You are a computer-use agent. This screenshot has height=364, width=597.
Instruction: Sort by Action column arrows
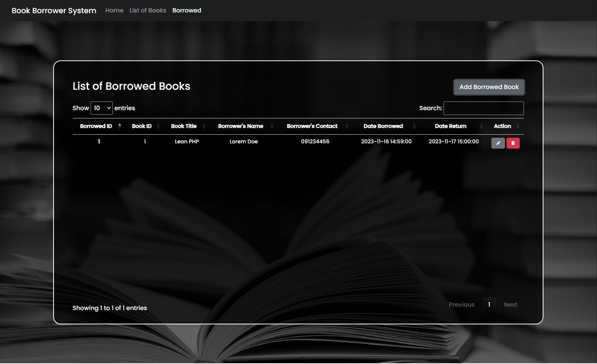click(518, 126)
